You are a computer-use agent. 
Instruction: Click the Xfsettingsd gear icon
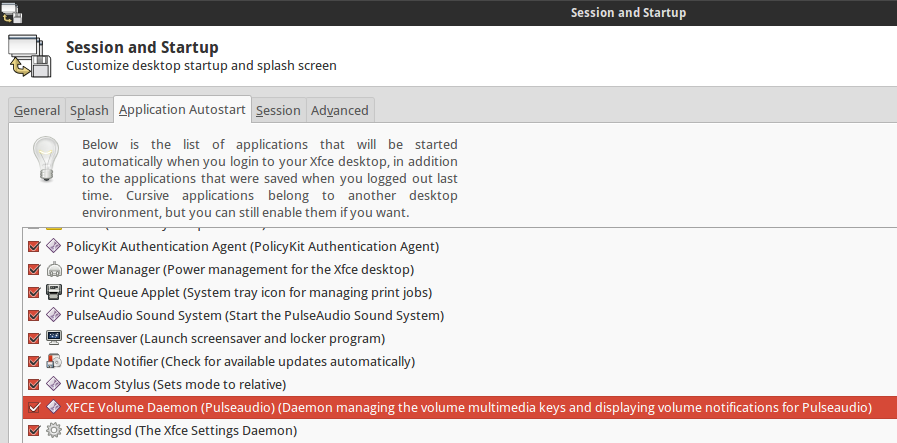tap(54, 431)
